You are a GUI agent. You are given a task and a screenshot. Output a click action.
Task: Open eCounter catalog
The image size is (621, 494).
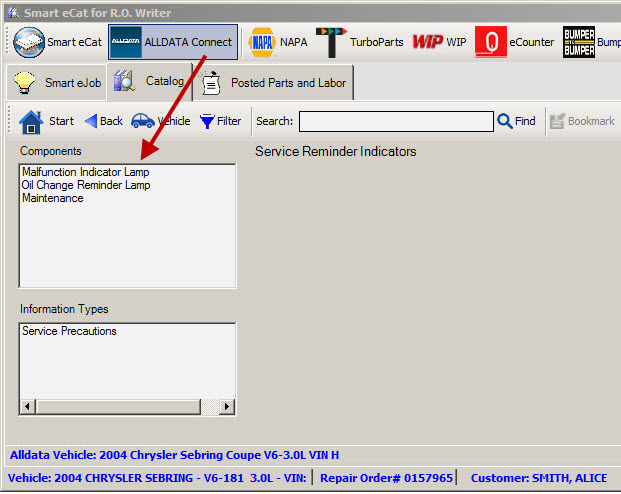point(514,42)
